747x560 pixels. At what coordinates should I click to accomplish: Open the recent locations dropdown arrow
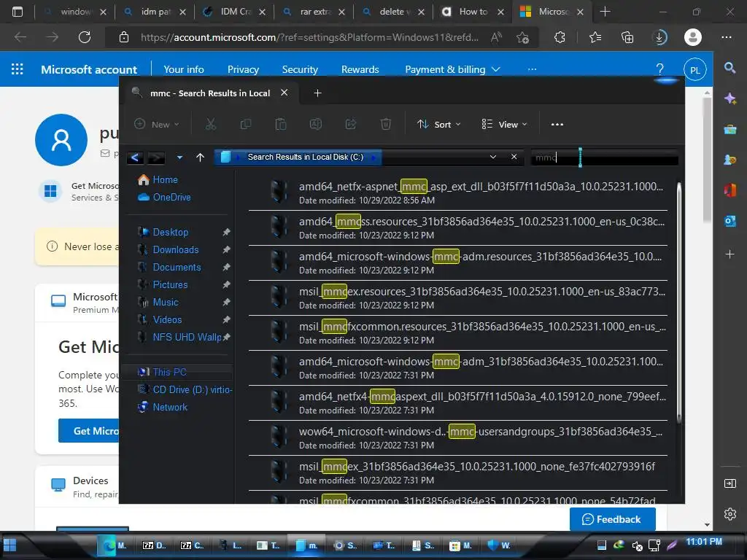179,157
